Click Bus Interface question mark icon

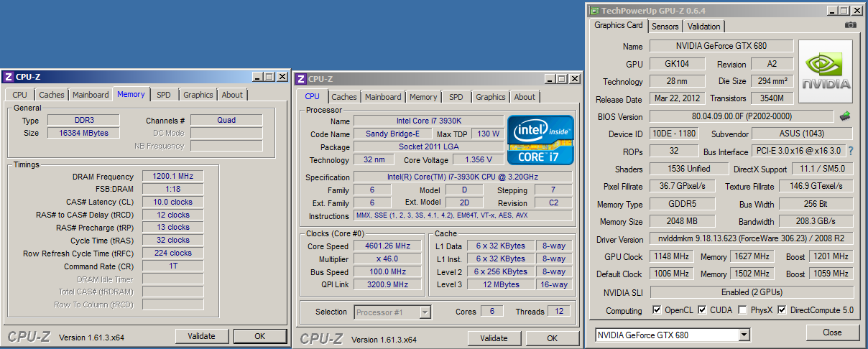851,151
